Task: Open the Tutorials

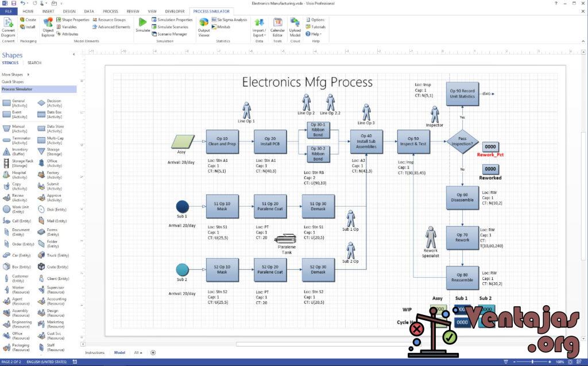Action: [315, 26]
